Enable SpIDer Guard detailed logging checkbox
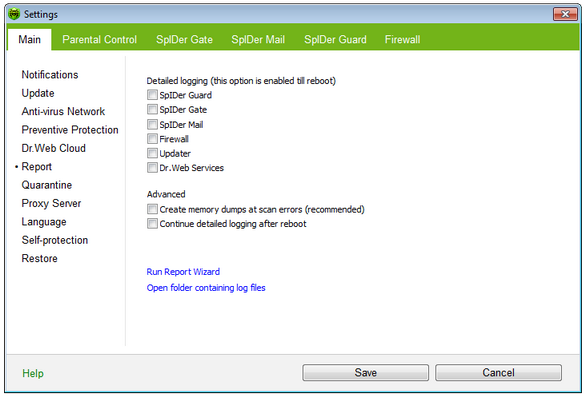The width and height of the screenshot is (586, 398). tap(152, 95)
